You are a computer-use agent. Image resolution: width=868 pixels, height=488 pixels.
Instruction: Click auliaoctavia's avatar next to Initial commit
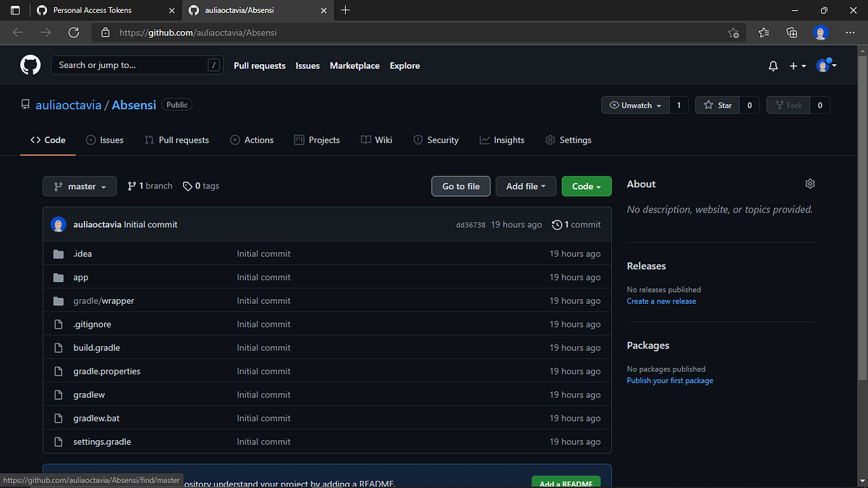click(x=58, y=224)
